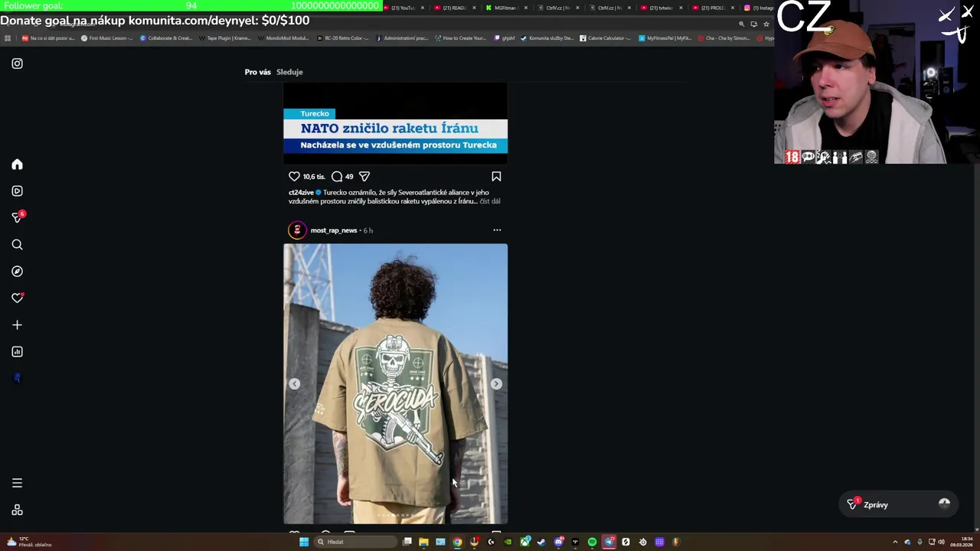Screen dimensions: 980x551
Task: Open the dashboard chart icon in sidebar
Action: click(17, 352)
